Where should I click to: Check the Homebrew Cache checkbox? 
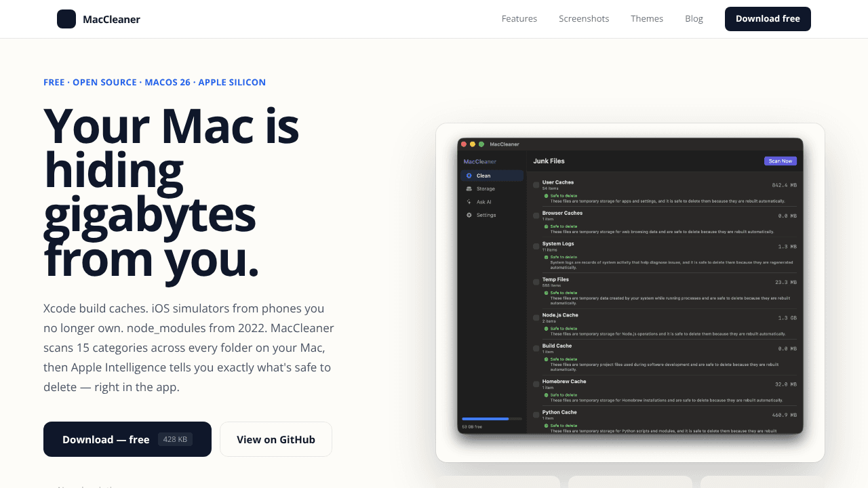(536, 384)
